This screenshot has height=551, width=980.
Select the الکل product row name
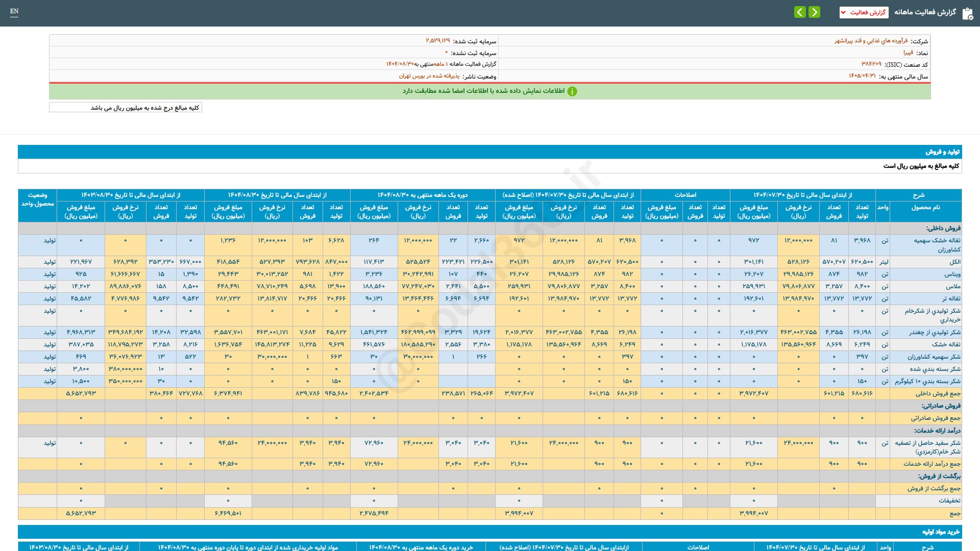(954, 262)
